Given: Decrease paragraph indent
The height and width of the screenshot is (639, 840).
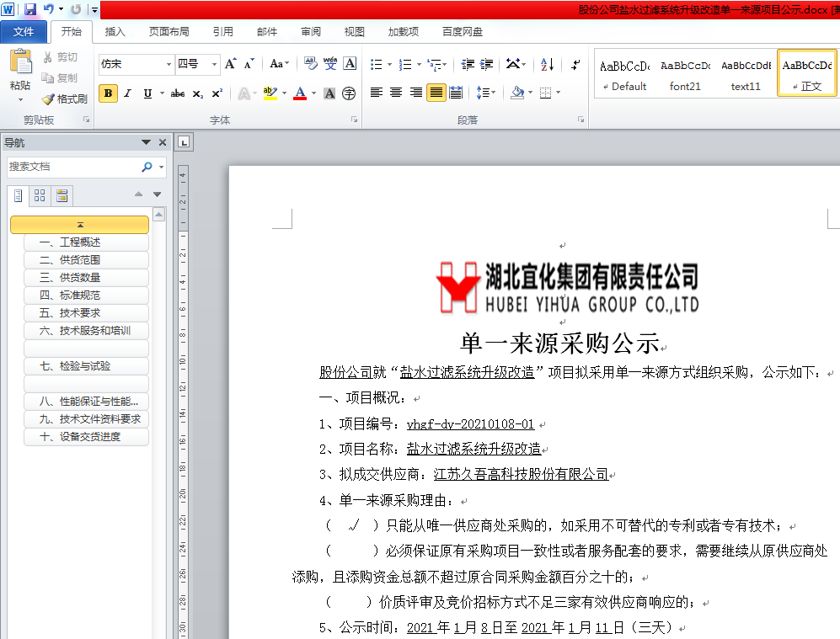Looking at the screenshot, I should pyautogui.click(x=468, y=64).
